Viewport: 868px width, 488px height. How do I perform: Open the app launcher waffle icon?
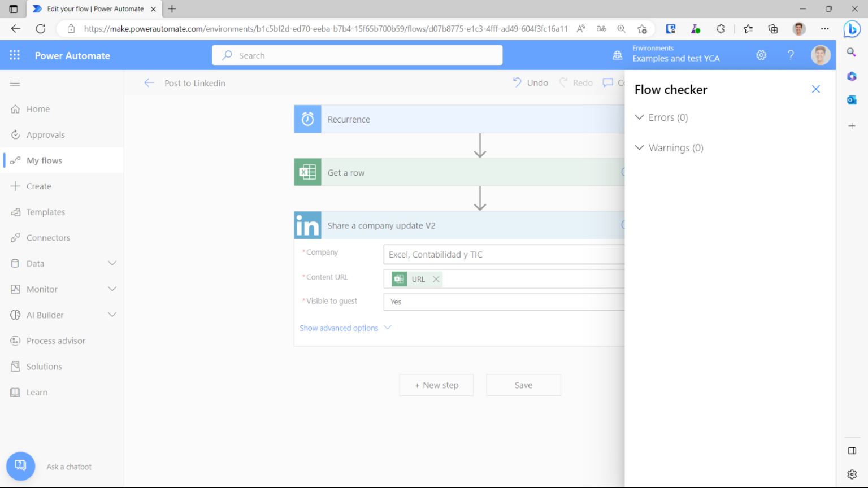click(x=15, y=55)
